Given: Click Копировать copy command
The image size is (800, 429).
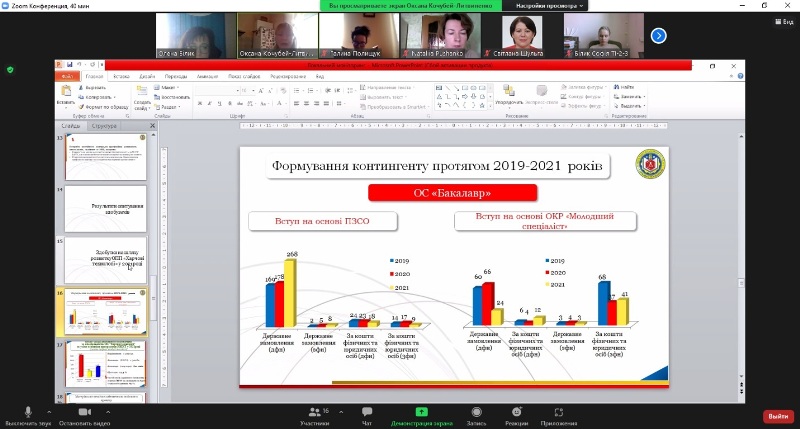Looking at the screenshot, I should coord(96,97).
